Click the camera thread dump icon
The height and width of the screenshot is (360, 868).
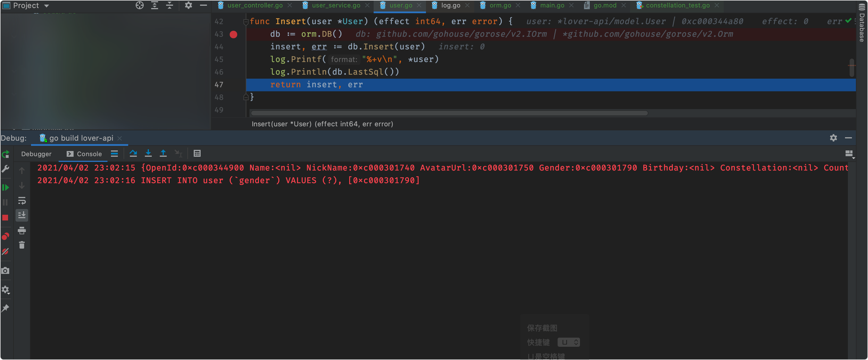[5, 270]
